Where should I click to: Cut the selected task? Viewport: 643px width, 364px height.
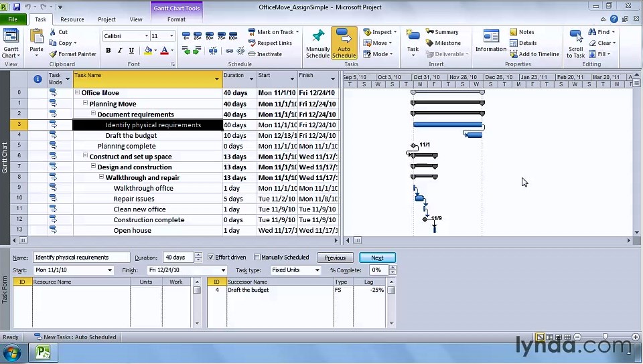click(x=58, y=32)
